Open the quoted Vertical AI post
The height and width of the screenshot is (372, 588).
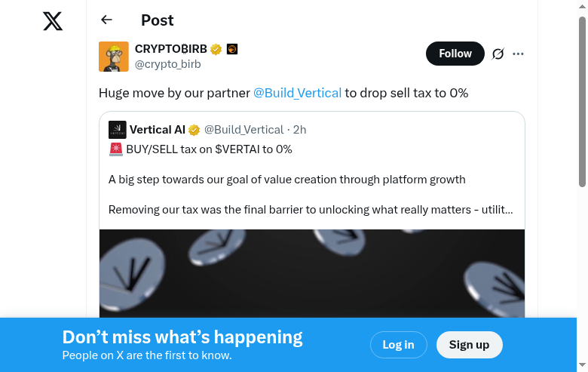[311, 180]
